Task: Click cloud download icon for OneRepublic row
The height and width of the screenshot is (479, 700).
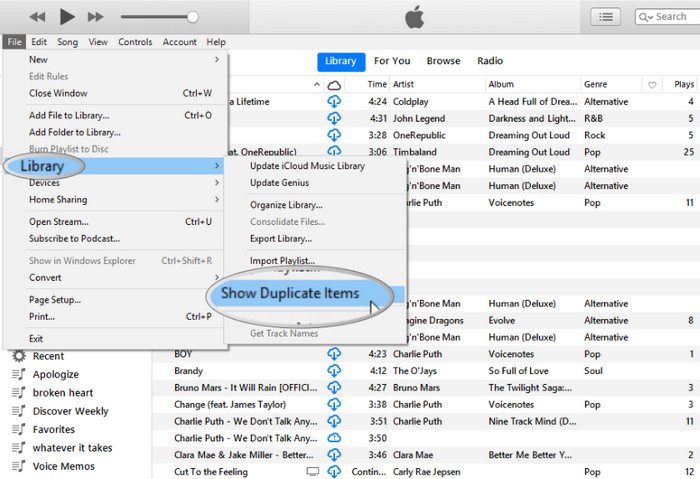Action: click(x=334, y=135)
